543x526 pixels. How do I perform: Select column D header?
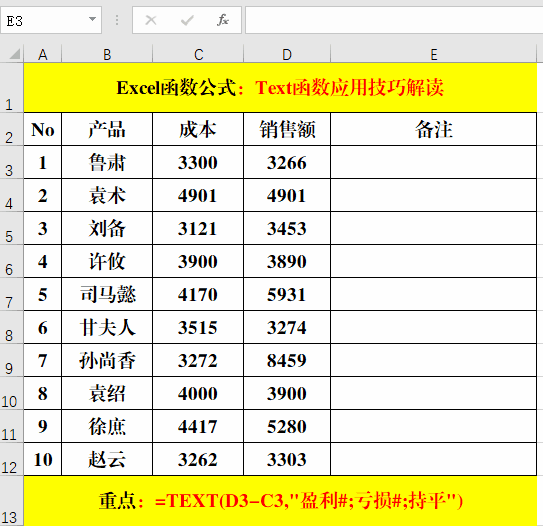[x=287, y=54]
